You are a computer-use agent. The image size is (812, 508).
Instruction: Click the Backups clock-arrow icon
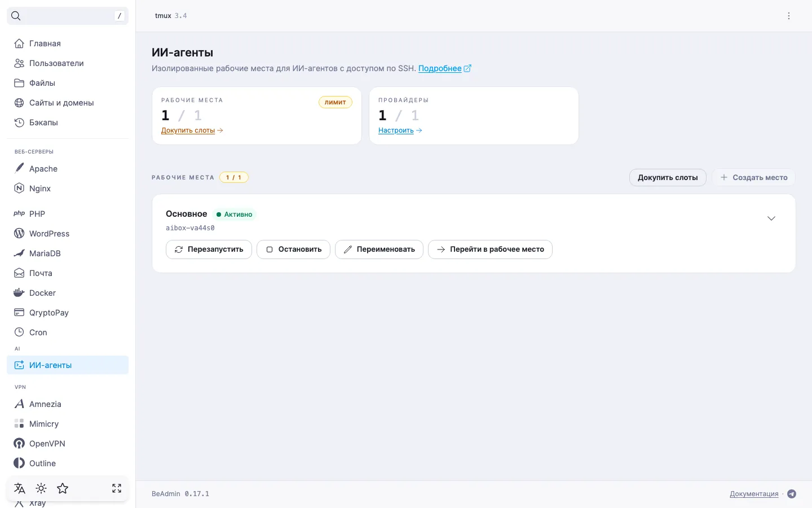tap(19, 122)
